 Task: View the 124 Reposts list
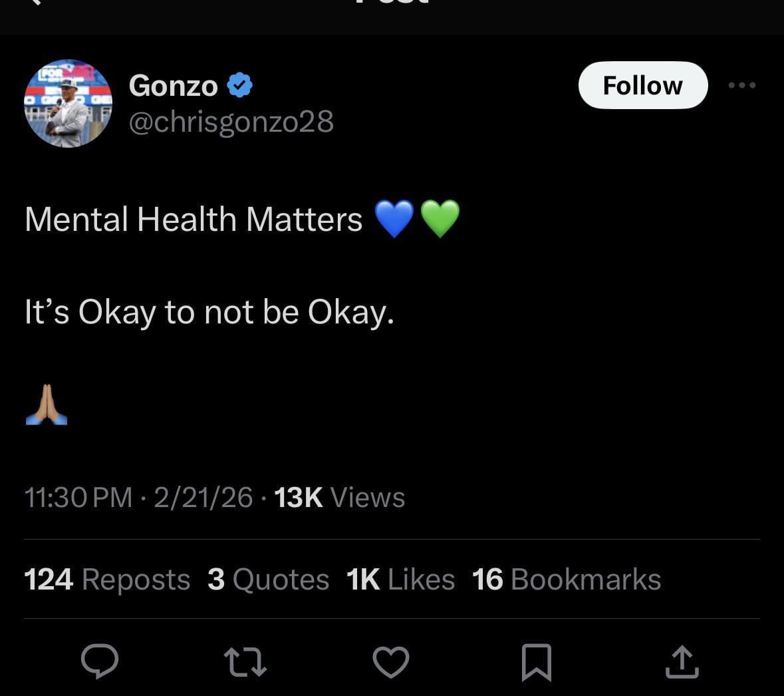click(107, 579)
